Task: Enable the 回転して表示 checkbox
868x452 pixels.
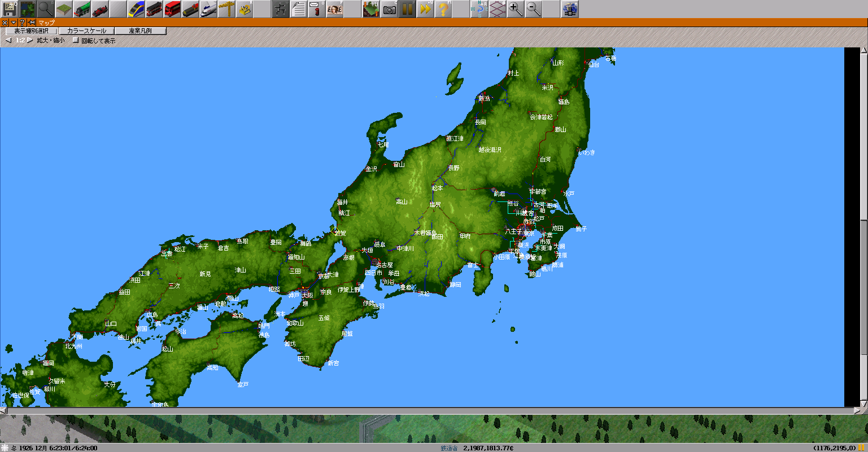Action: pos(76,41)
